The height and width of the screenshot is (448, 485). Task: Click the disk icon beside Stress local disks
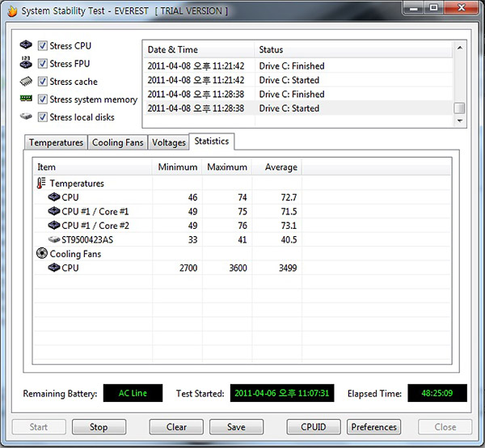[26, 116]
